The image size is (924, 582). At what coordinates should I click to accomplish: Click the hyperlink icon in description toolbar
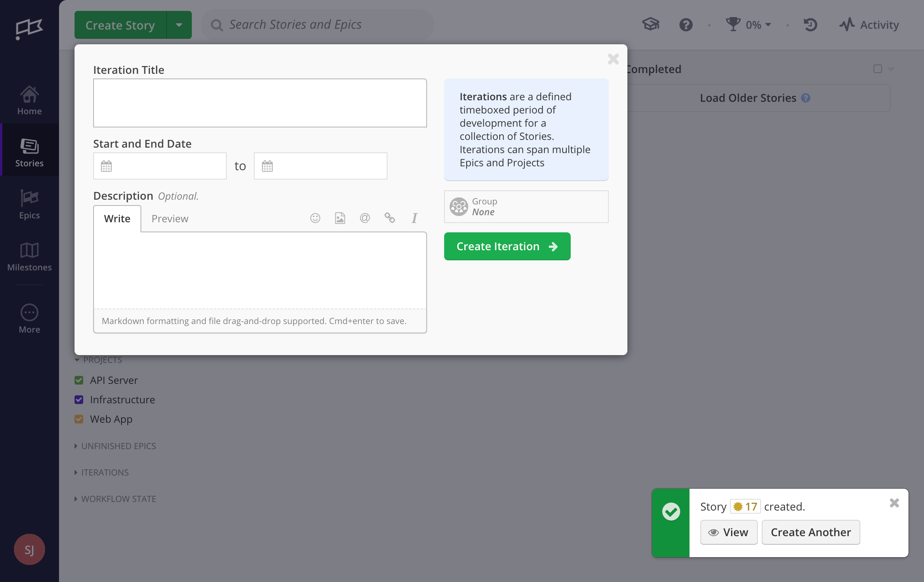389,218
